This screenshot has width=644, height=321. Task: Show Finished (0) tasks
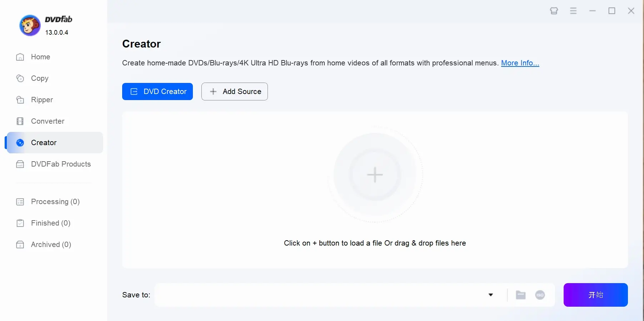[55, 223]
